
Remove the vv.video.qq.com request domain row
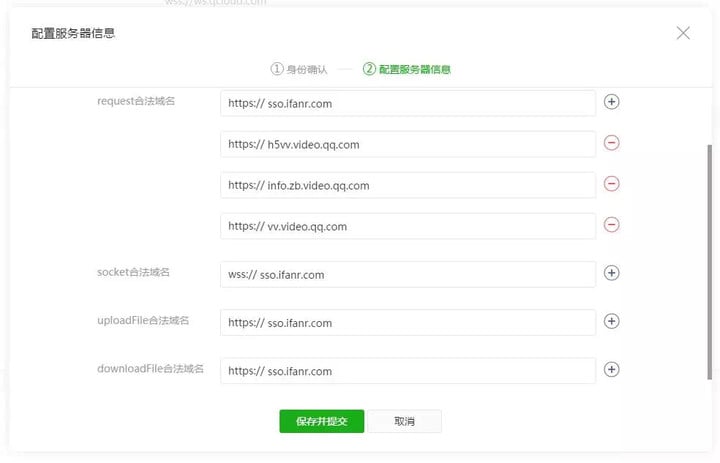click(611, 225)
